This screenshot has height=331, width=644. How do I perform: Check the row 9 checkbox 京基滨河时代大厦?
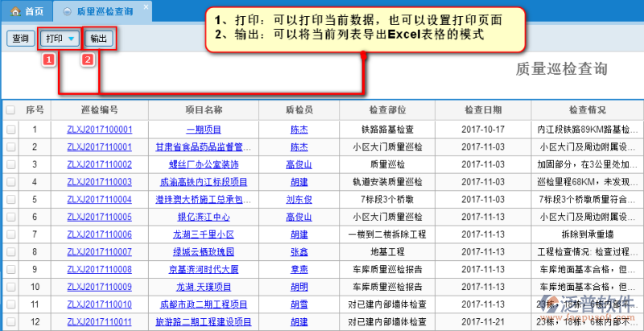pyautogui.click(x=10, y=270)
